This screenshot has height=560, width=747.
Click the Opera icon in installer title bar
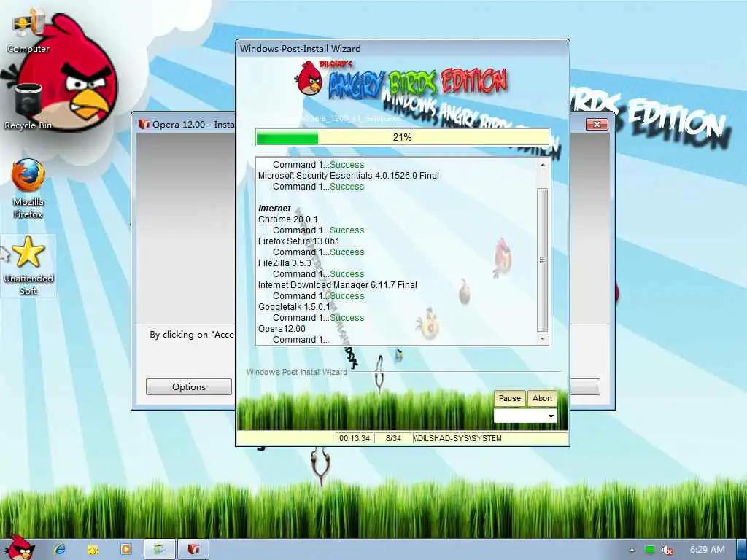[x=144, y=124]
